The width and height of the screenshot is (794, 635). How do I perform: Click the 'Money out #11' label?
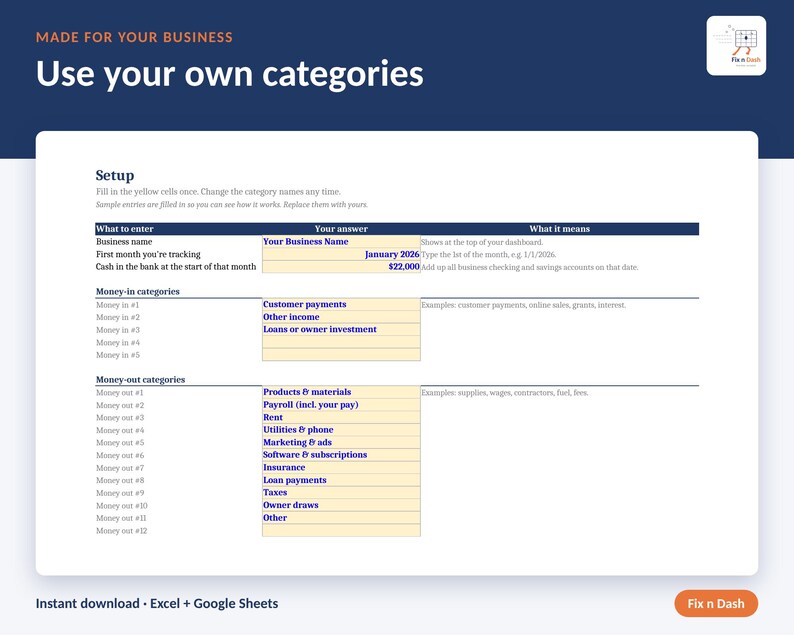[121, 518]
